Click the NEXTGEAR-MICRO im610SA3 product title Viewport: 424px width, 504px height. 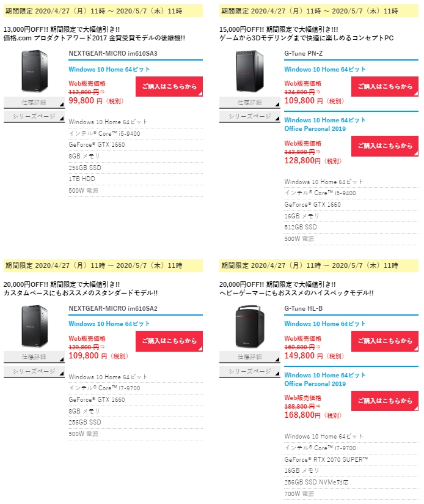pos(113,54)
